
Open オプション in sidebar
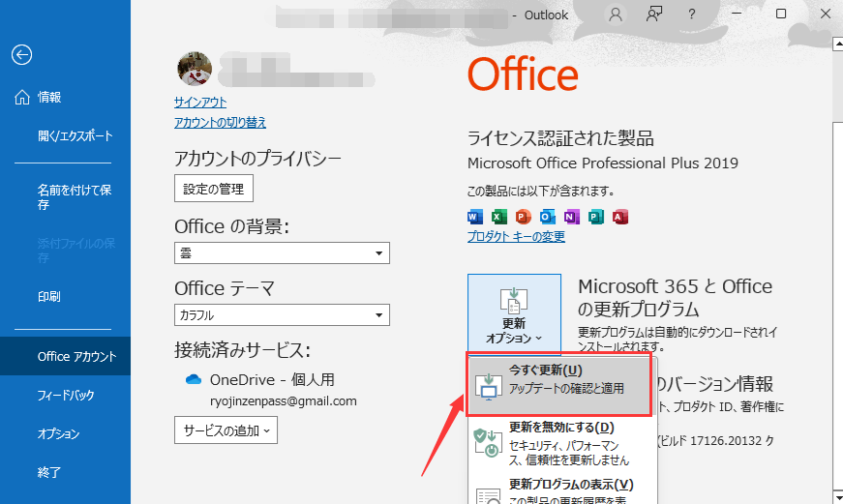pyautogui.click(x=65, y=433)
